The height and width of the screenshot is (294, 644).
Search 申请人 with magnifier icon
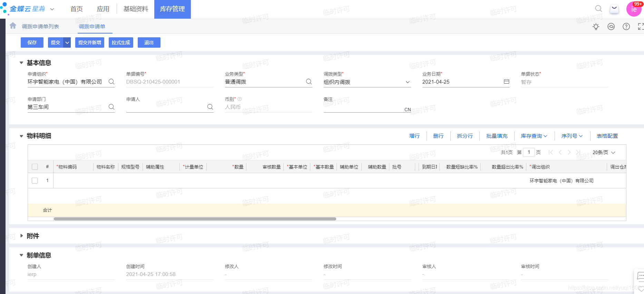[x=210, y=107]
